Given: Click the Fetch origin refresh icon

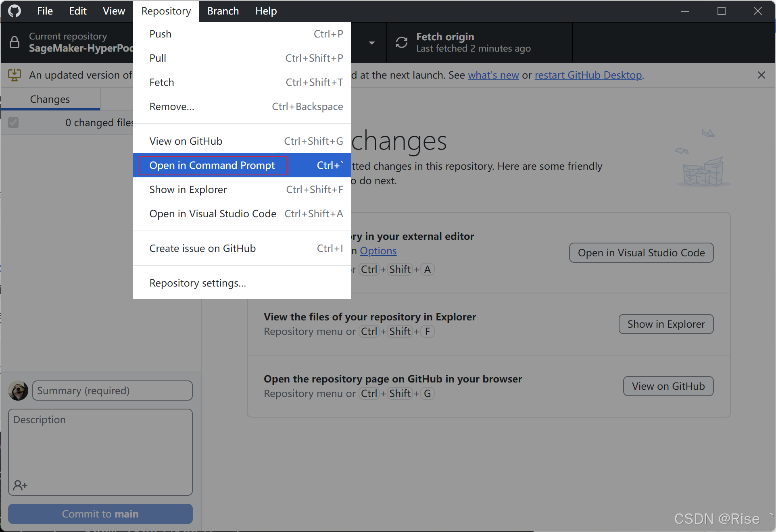Looking at the screenshot, I should point(402,42).
